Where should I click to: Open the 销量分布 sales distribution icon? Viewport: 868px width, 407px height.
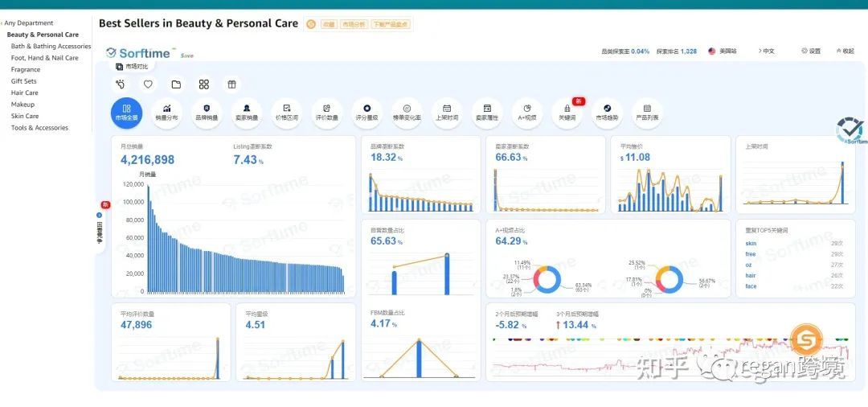coord(166,113)
